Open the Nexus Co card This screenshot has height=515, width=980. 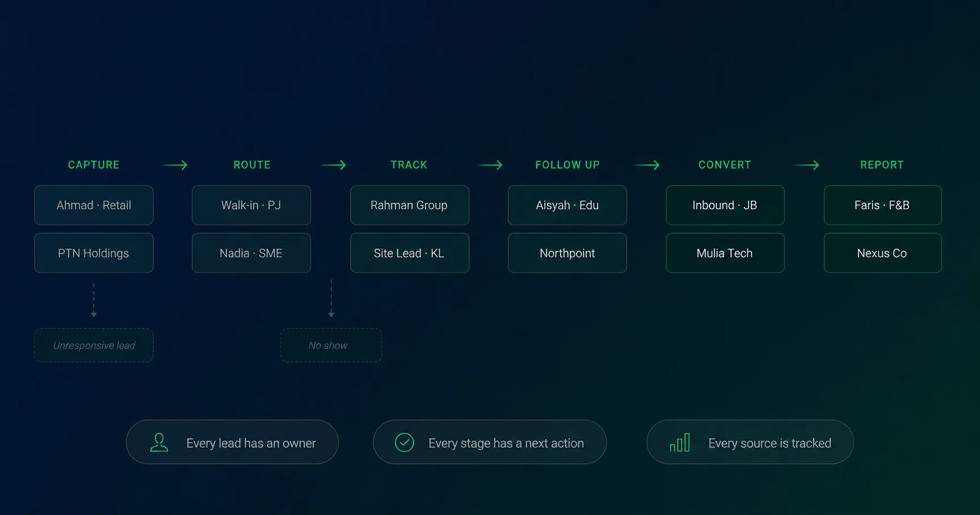[x=883, y=253]
